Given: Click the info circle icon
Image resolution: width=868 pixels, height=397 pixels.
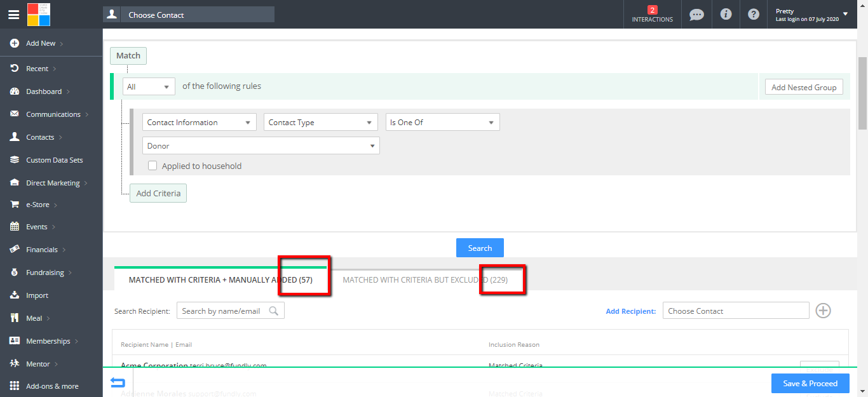Looking at the screenshot, I should [726, 14].
